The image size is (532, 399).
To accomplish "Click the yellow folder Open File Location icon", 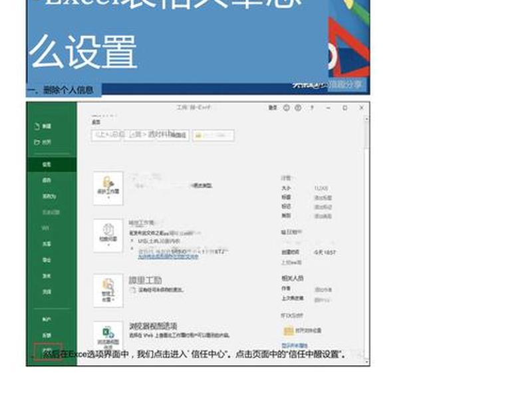I will tap(289, 331).
